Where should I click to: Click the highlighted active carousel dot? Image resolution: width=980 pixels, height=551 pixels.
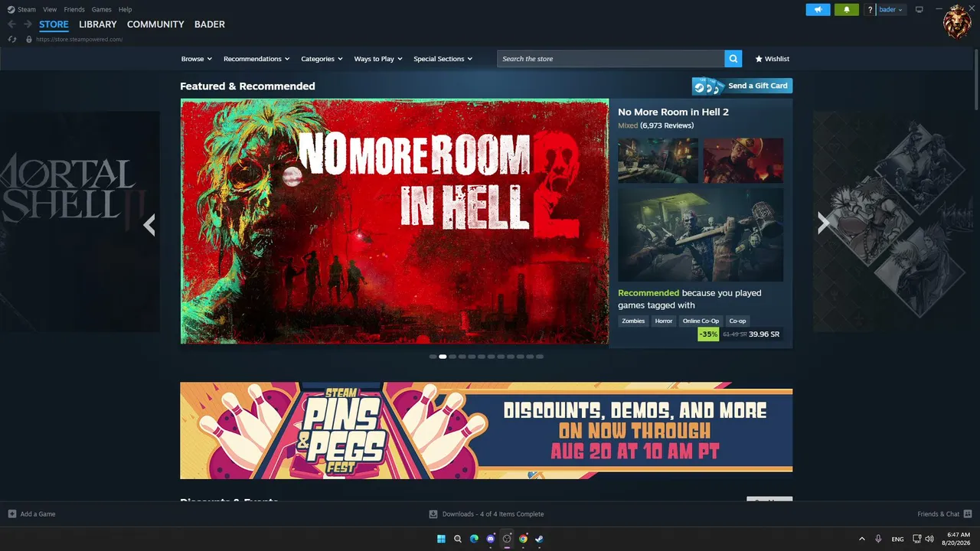[x=443, y=357]
